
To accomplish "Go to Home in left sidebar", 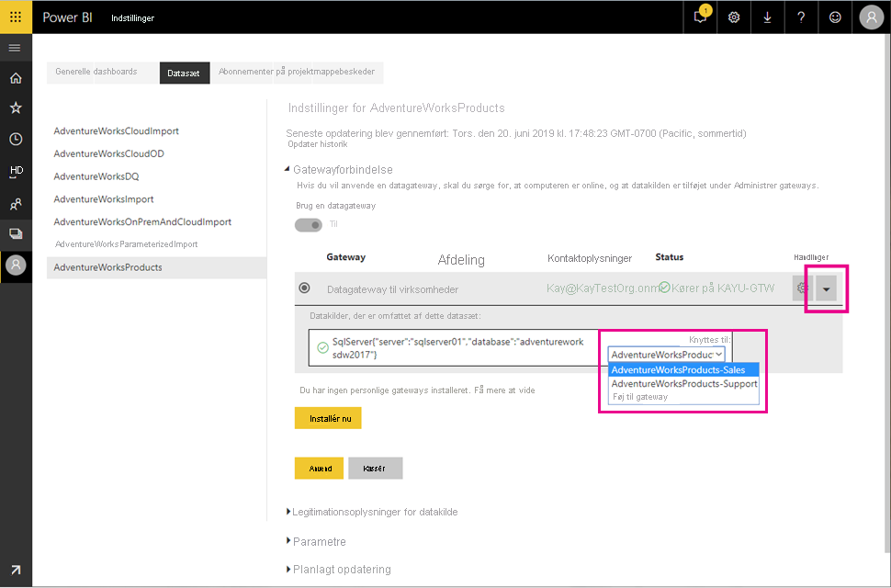I will (16, 78).
